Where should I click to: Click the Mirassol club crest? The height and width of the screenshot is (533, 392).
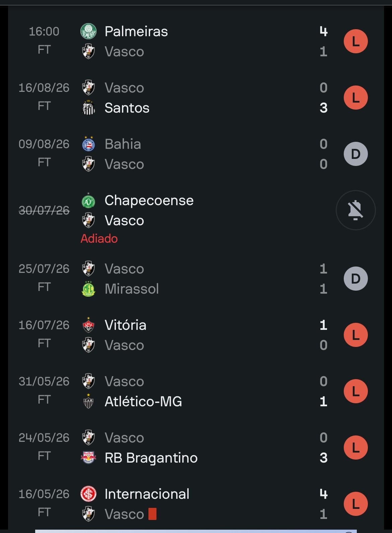click(88, 289)
